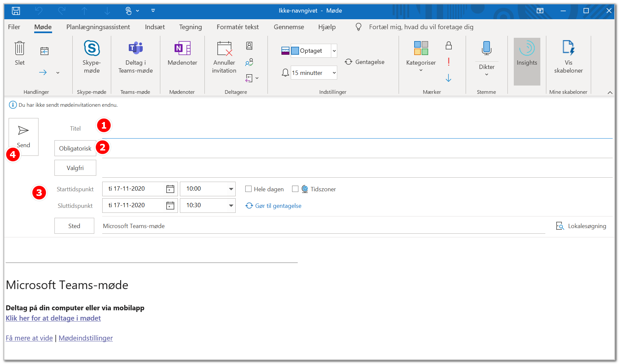This screenshot has width=619, height=364.
Task: Open the Indsæt ribbon tab
Action: tap(155, 27)
